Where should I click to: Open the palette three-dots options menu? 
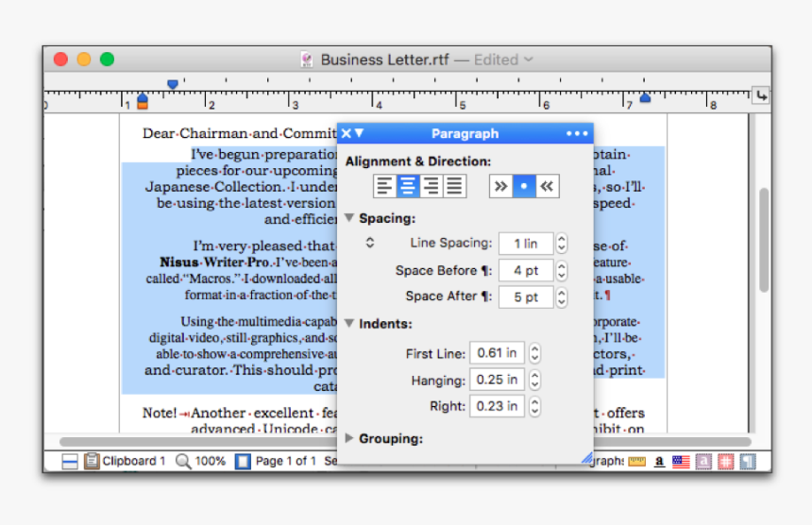tap(577, 133)
